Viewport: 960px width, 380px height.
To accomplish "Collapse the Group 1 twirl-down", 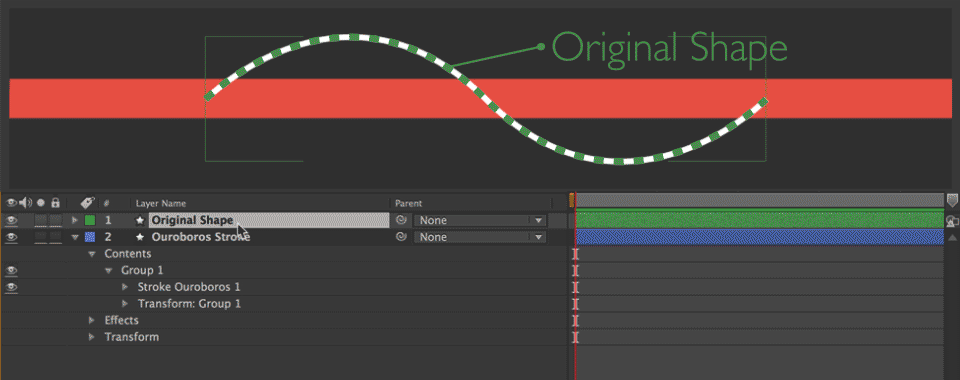I will pos(108,270).
